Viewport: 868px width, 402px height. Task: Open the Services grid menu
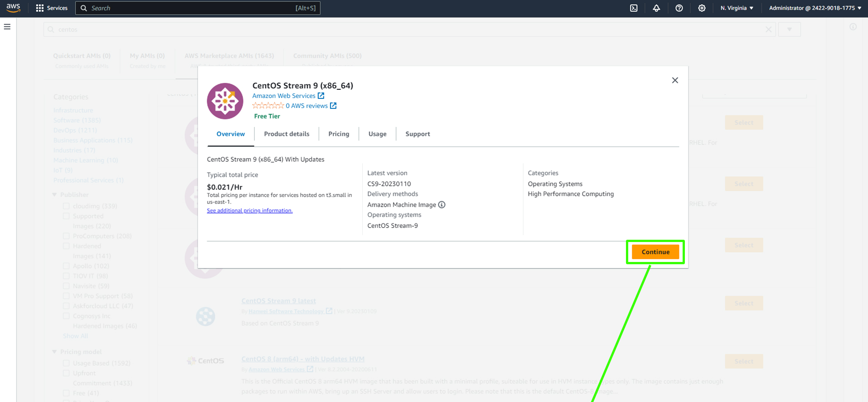pyautogui.click(x=51, y=8)
